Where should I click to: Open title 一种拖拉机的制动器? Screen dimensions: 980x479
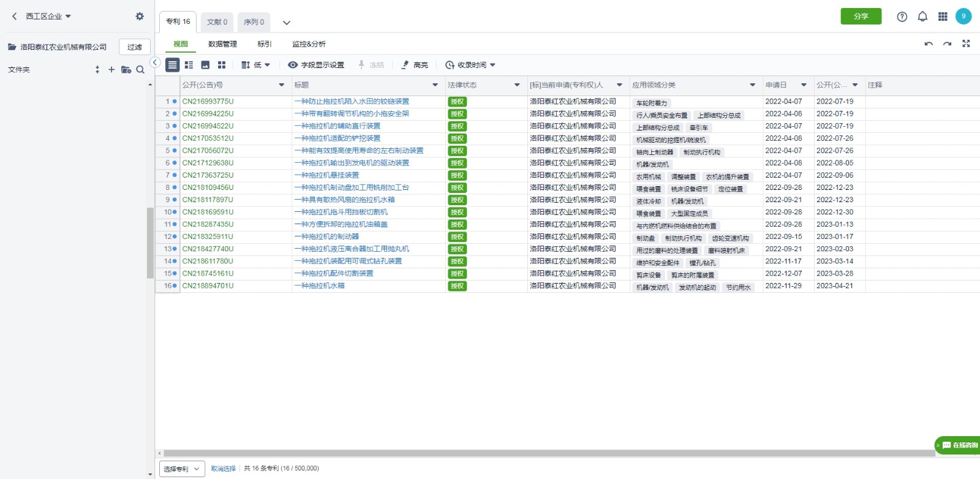[x=326, y=236]
